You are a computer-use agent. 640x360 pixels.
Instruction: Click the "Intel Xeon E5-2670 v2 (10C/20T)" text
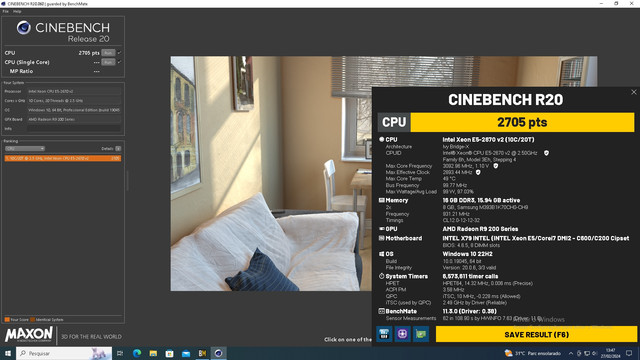488,140
